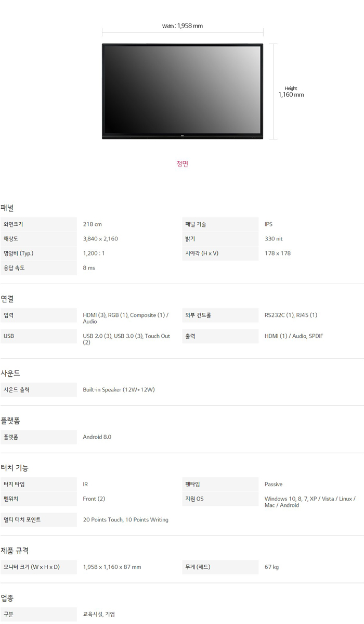364x624 pixels.
Task: Click the 사운드 section heading
Action: pyautogui.click(x=10, y=373)
